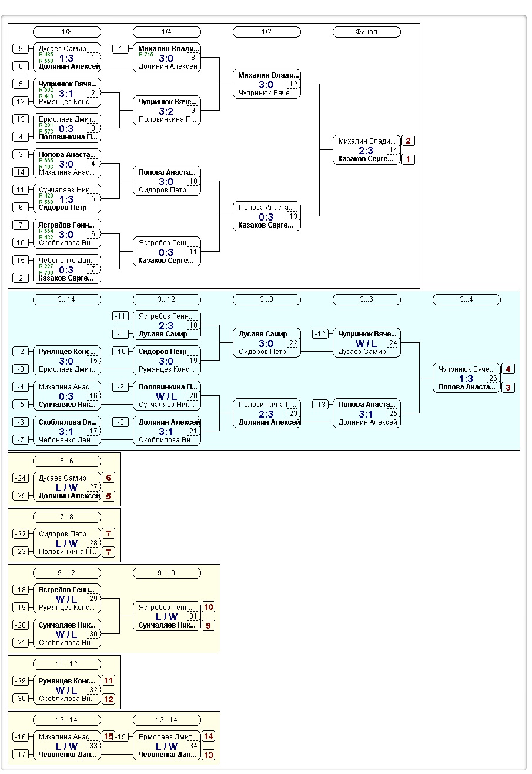Screen dimensions: 532x774
Task: Select the 3...14 round header
Action: pos(67,299)
